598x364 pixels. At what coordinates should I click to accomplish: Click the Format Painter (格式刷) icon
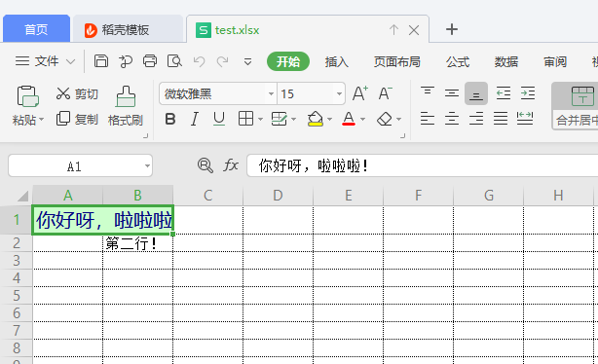[126, 96]
